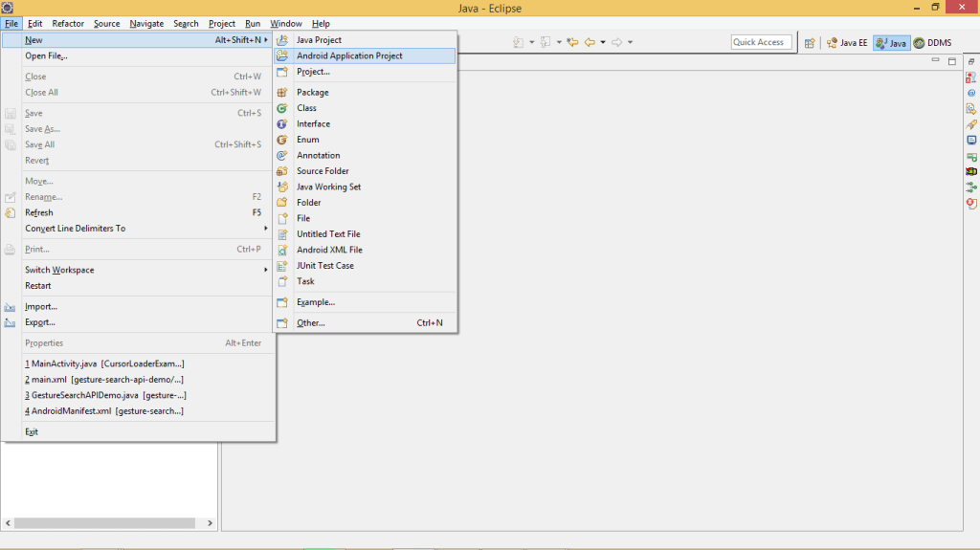Create a new File
The height and width of the screenshot is (550, 980).
[365, 218]
